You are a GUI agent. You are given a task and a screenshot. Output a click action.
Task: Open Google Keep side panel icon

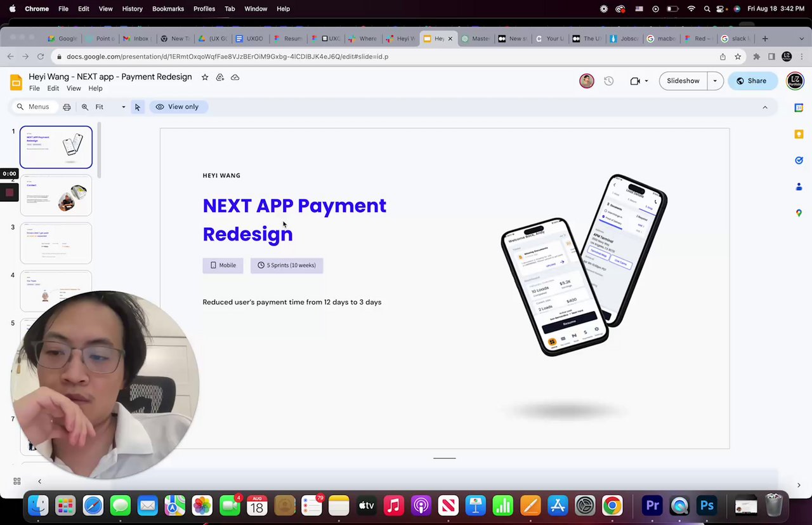coord(799,134)
